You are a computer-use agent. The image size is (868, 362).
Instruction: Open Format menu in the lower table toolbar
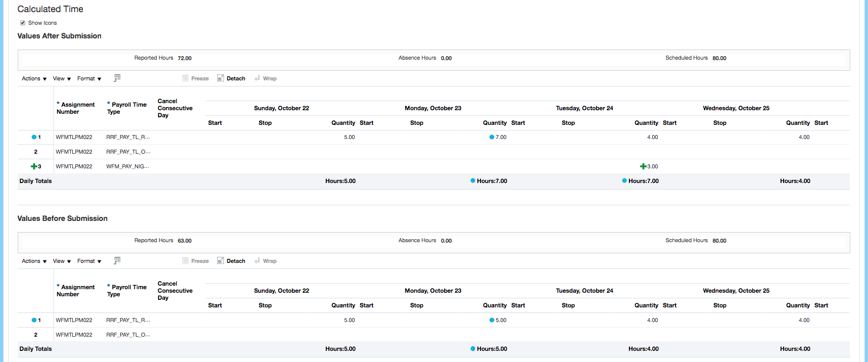[89, 261]
